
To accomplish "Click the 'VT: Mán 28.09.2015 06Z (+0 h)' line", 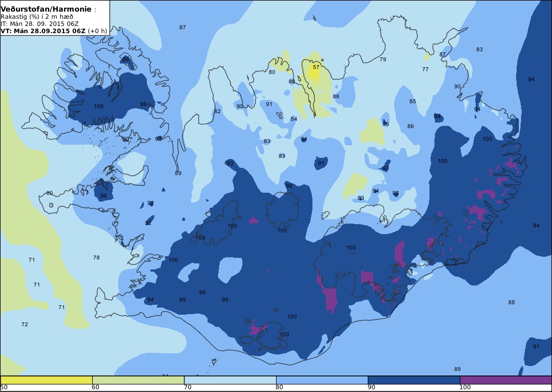I will pyautogui.click(x=54, y=31).
